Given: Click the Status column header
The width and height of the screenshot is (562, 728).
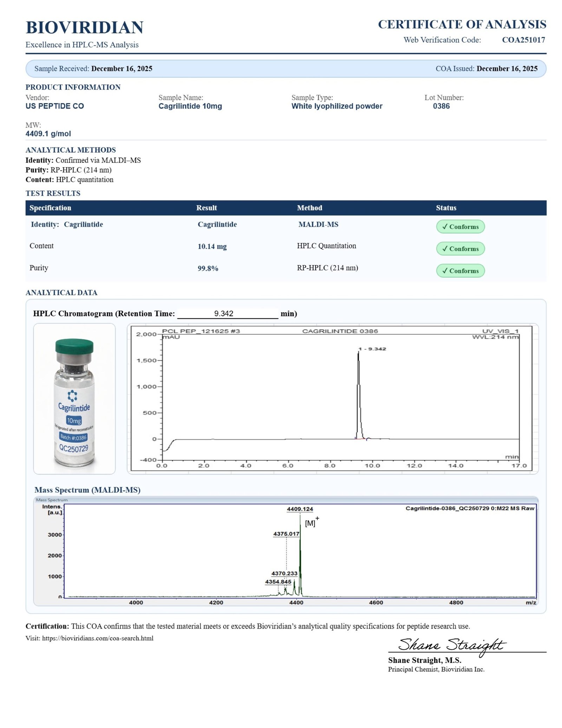Looking at the screenshot, I should [x=446, y=208].
